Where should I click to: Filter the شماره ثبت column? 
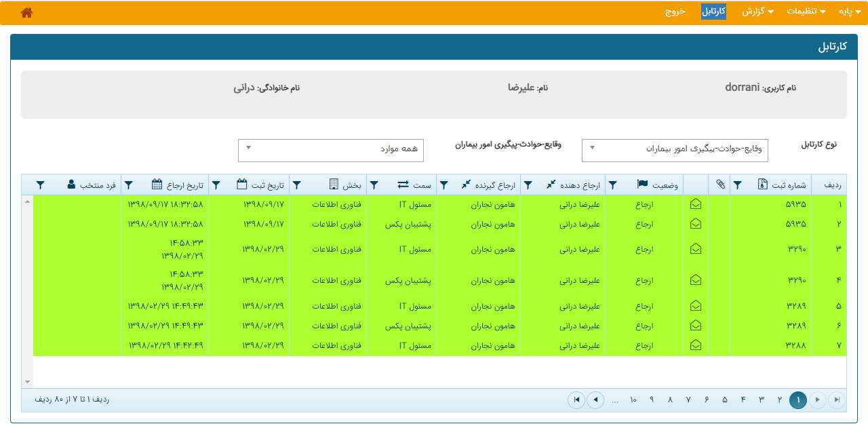pos(738,185)
